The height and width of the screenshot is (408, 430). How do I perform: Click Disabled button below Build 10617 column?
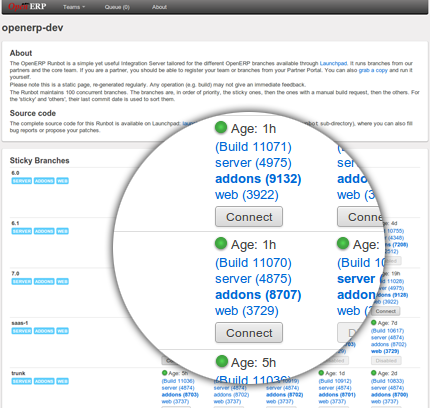(x=386, y=361)
